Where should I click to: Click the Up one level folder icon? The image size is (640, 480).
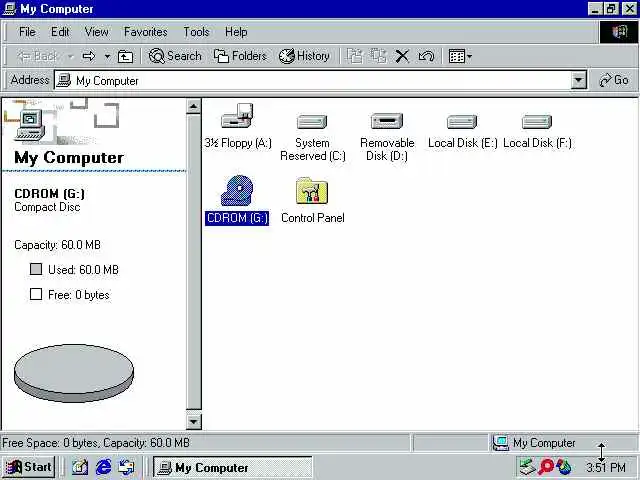(x=125, y=56)
